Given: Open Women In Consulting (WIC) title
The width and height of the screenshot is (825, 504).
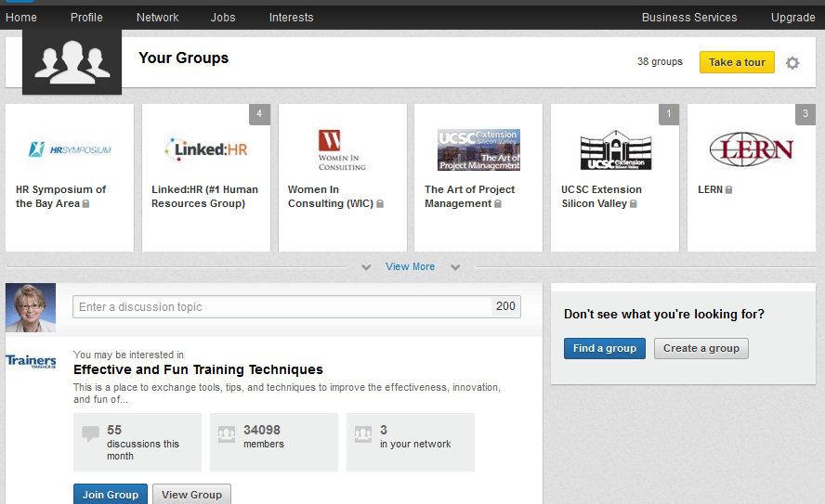Looking at the screenshot, I should click(331, 197).
